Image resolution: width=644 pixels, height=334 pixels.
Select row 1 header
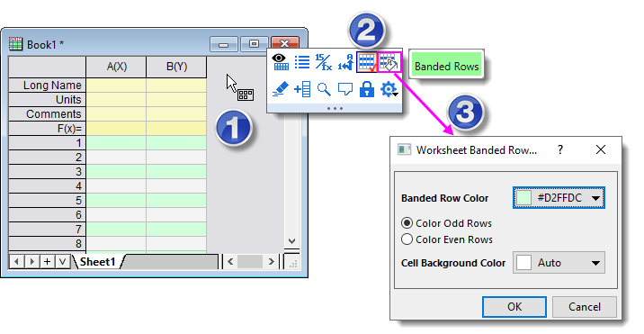click(x=48, y=143)
